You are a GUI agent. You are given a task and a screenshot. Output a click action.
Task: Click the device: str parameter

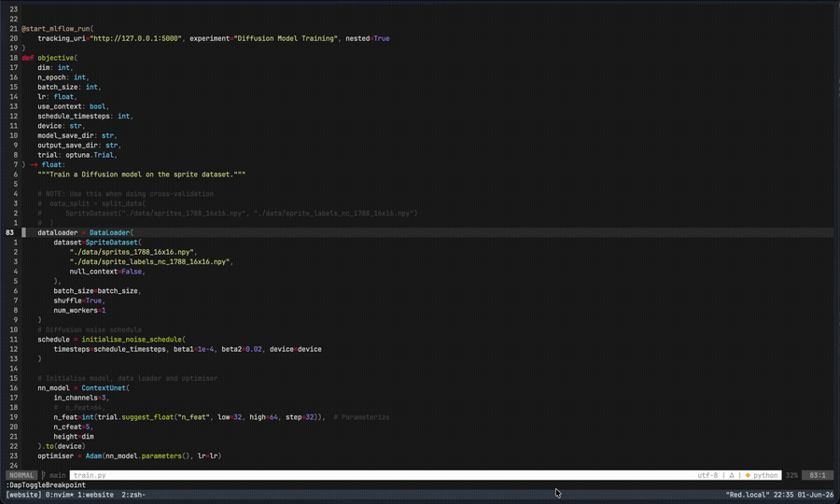click(61, 126)
